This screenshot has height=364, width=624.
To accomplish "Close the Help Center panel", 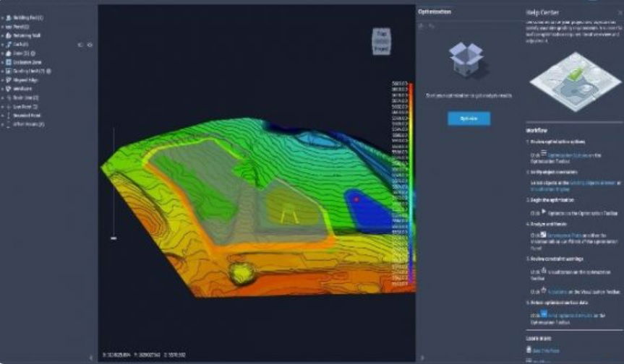I will tap(620, 13).
